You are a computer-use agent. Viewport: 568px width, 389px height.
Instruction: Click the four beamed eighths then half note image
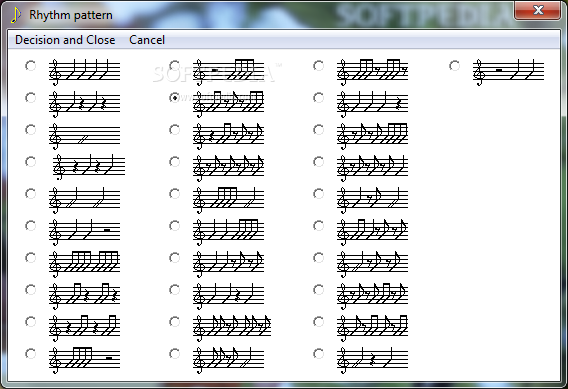(x=228, y=200)
